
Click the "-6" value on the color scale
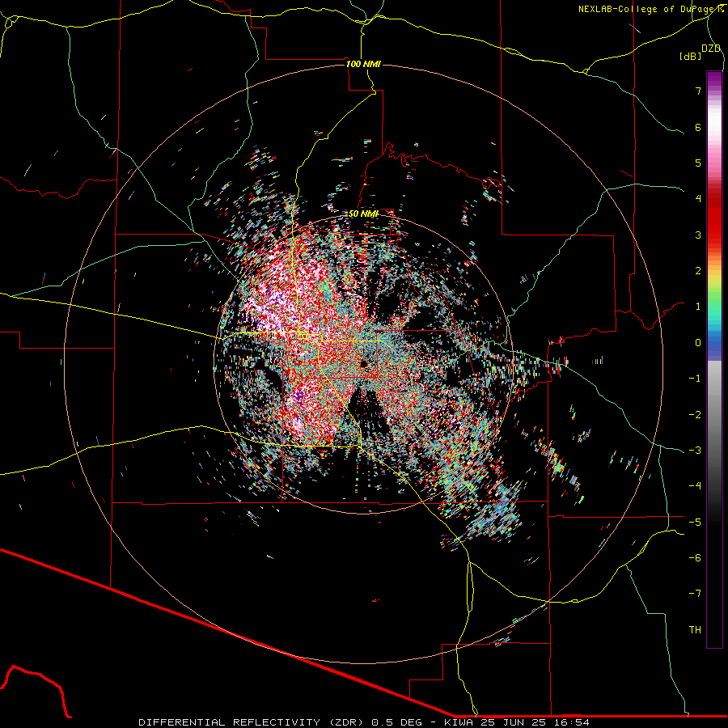tap(695, 558)
